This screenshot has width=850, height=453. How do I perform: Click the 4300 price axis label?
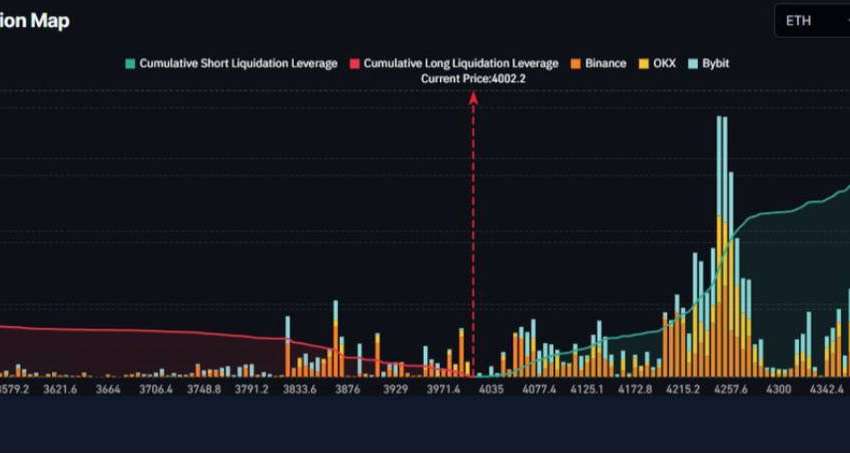click(x=777, y=388)
